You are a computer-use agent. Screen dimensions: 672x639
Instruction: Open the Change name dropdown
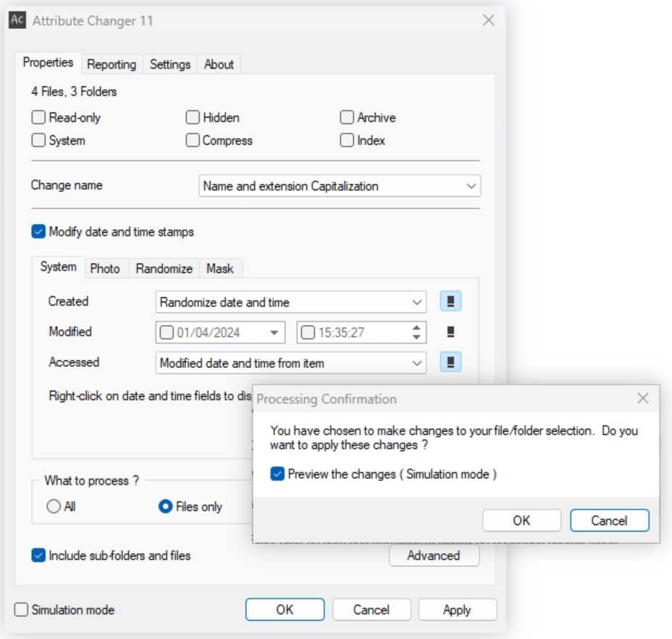(x=340, y=185)
